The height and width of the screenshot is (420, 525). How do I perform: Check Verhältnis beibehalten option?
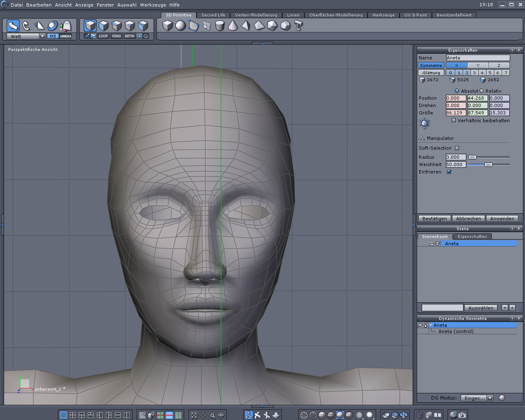(x=454, y=121)
